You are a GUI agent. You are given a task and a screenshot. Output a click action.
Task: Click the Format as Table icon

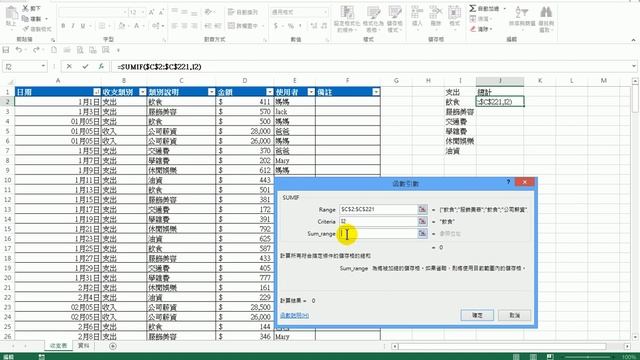pos(373,12)
